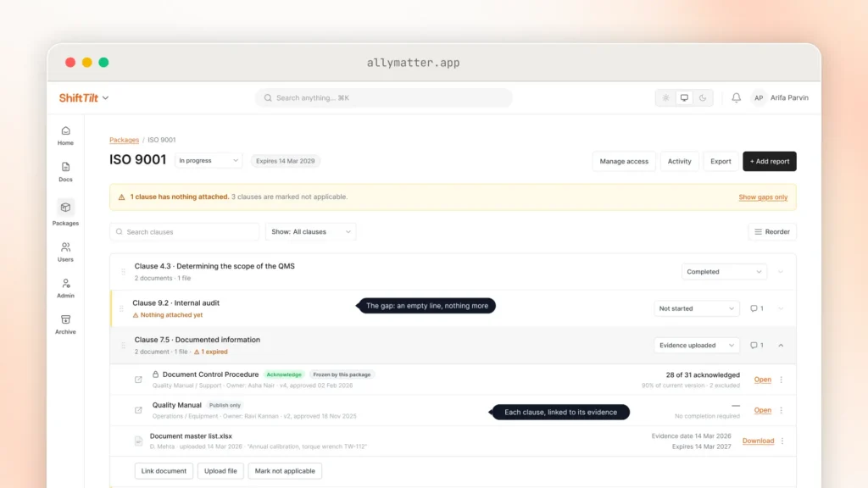
Task: Click the Reorder button
Action: [x=772, y=232]
